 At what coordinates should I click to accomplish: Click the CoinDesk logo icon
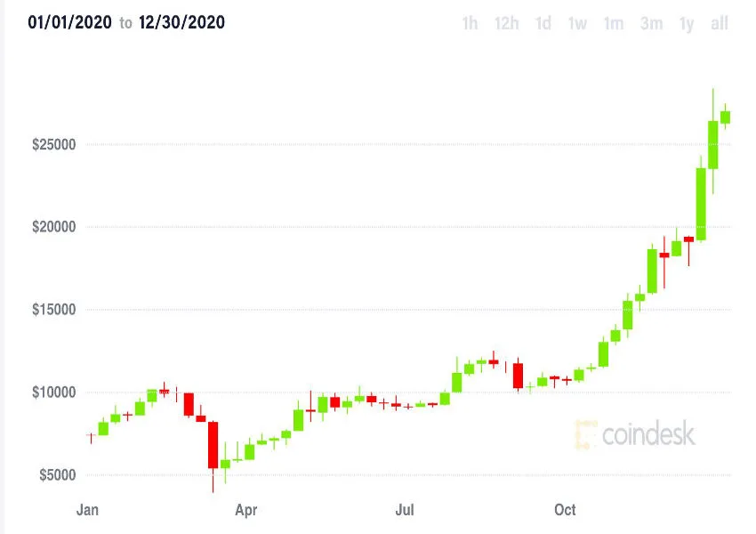(584, 435)
